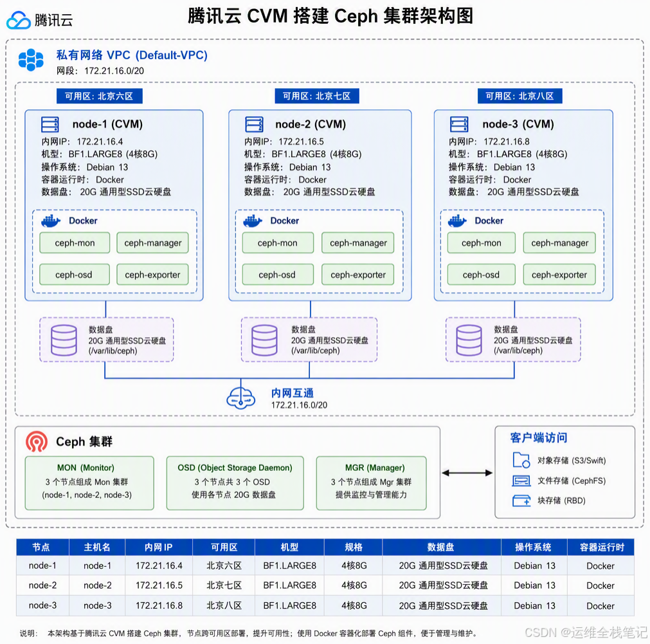Click the 客户端访问 heading
The height and width of the screenshot is (644, 650).
(x=539, y=437)
